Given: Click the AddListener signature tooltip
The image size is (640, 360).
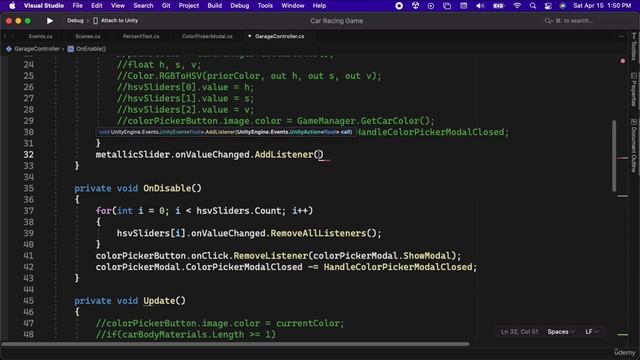Looking at the screenshot, I should pyautogui.click(x=225, y=132).
